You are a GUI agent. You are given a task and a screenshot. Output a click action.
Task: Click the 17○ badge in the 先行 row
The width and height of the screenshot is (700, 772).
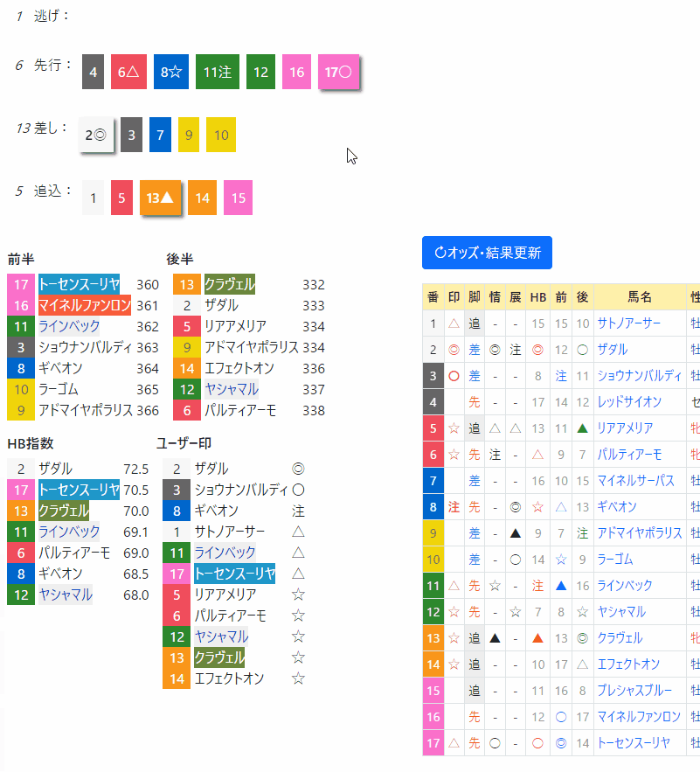tap(338, 72)
